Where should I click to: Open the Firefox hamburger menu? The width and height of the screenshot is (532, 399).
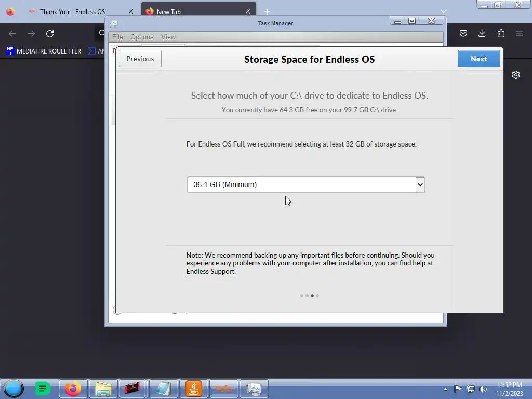520,33
